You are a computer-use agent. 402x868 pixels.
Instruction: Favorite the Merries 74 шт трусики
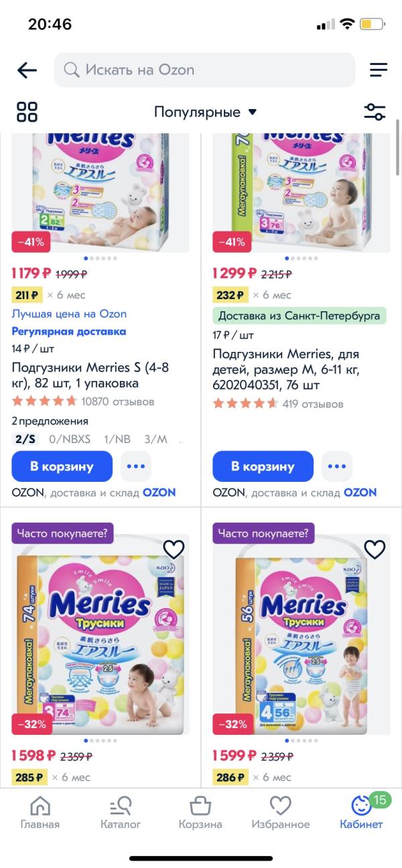tap(174, 549)
